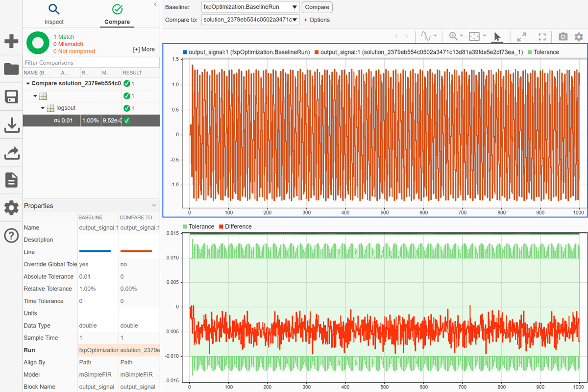Click the Filter Comparisons search field

click(91, 63)
